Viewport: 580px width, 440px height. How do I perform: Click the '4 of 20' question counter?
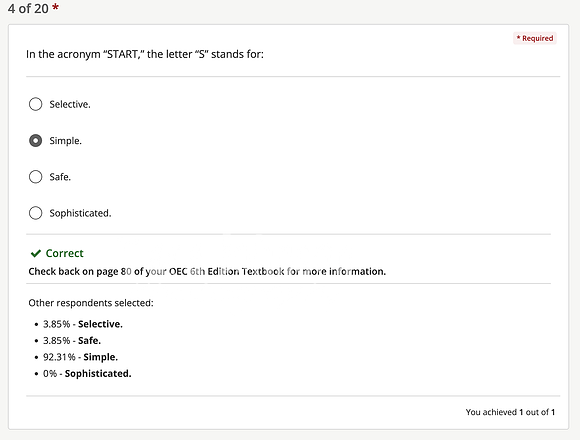(x=28, y=8)
